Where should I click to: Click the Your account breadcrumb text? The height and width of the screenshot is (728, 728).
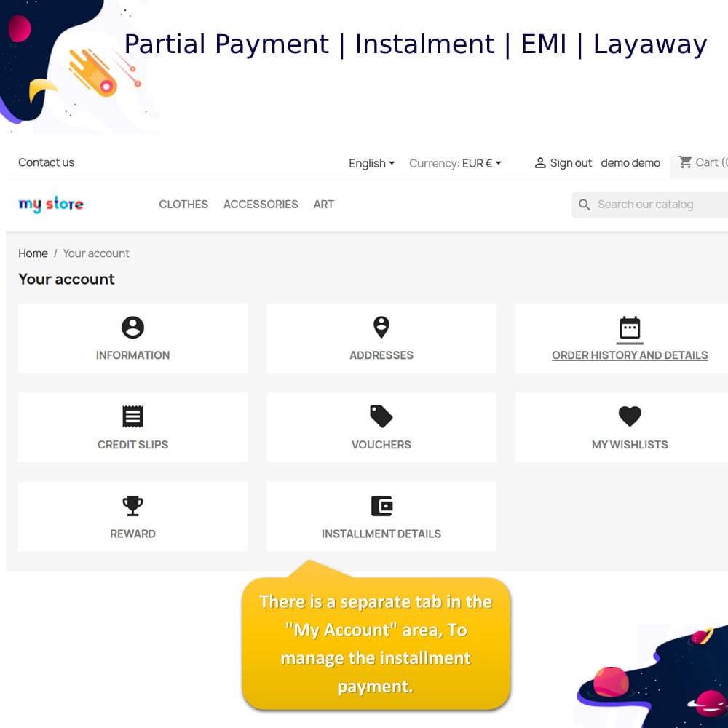coord(96,253)
